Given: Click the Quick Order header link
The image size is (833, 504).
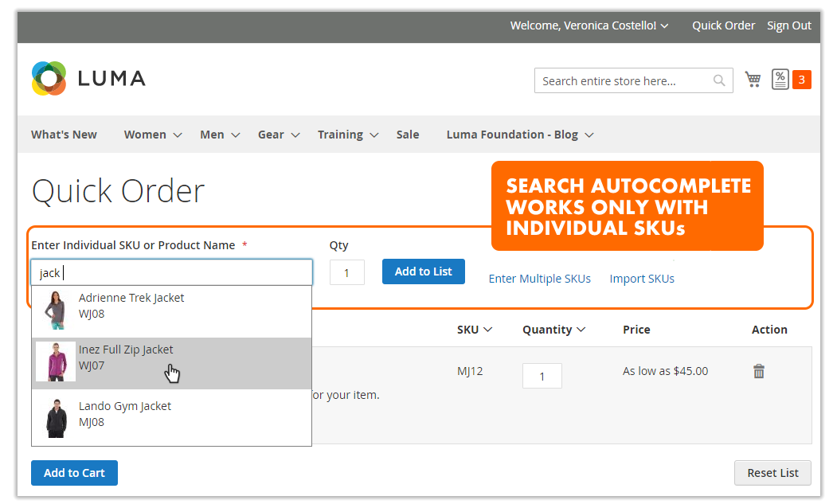Looking at the screenshot, I should point(723,25).
